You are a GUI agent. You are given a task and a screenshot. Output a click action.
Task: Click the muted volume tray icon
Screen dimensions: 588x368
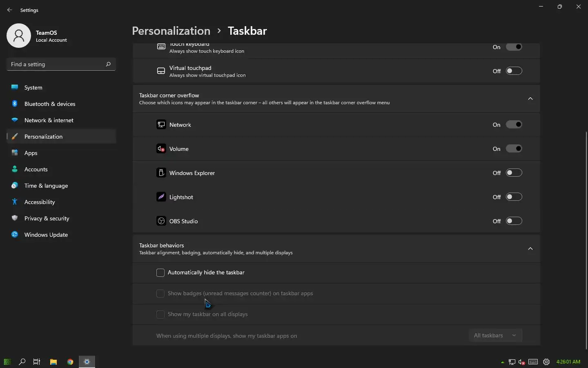[x=522, y=362]
